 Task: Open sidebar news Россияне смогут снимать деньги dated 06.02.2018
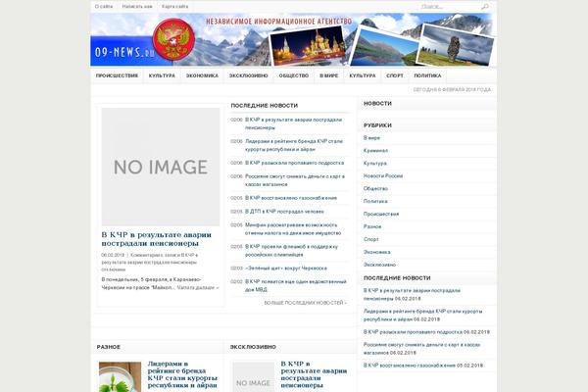click(x=421, y=349)
